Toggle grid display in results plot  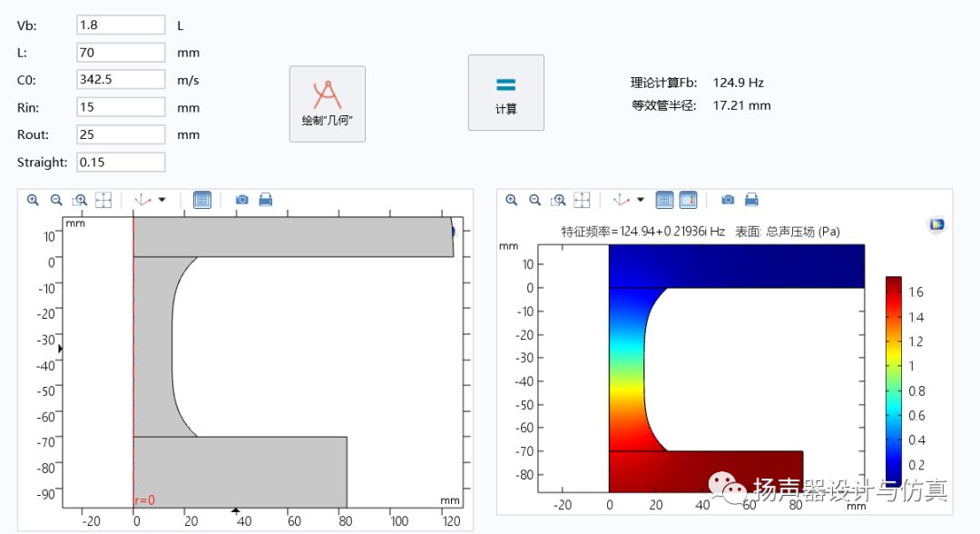[x=664, y=200]
